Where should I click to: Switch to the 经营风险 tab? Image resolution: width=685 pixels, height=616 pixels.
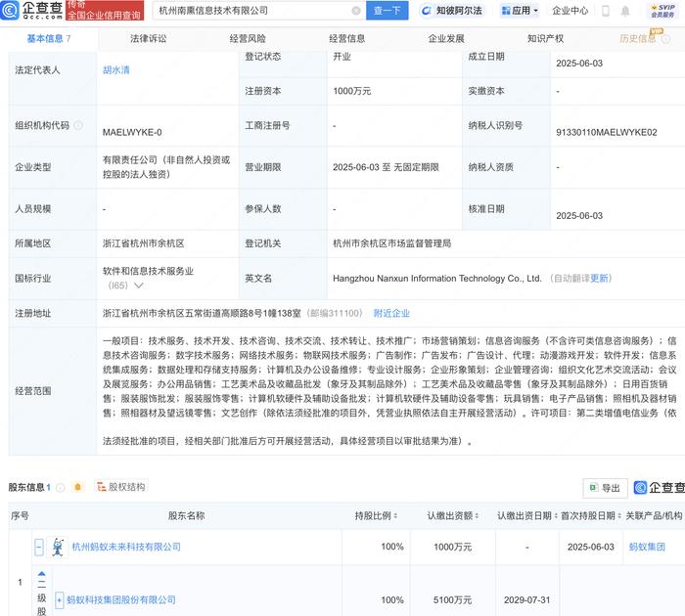(248, 39)
